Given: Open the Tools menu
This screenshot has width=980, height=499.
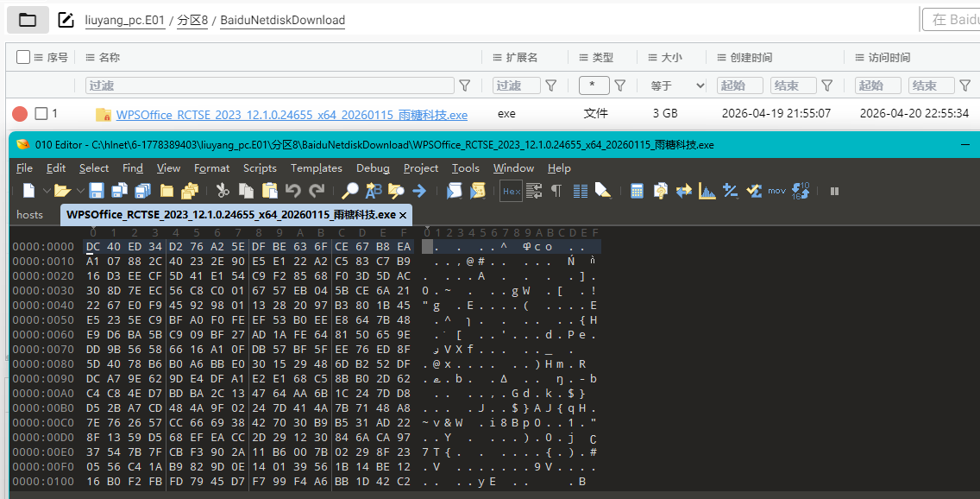Looking at the screenshot, I should [x=466, y=168].
